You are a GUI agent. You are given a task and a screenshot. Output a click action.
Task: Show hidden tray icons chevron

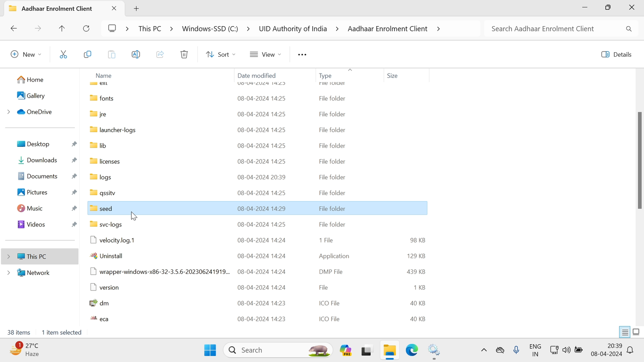[484, 350]
